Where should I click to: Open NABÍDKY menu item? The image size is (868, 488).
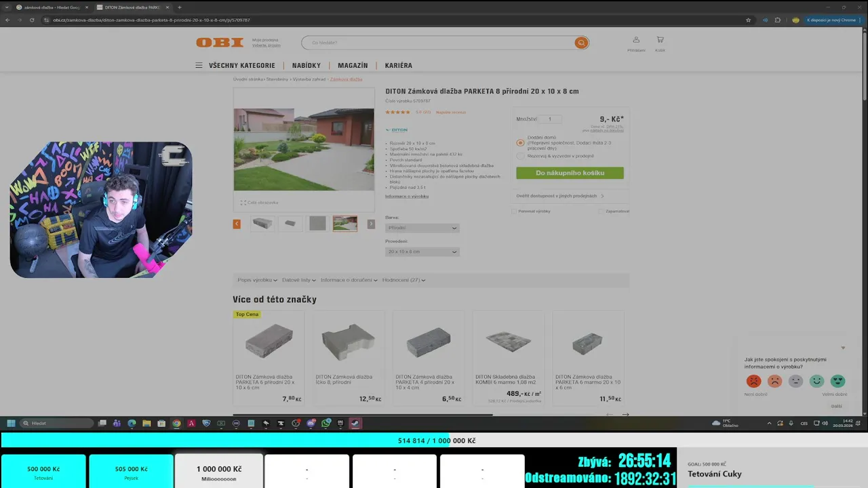coord(307,66)
